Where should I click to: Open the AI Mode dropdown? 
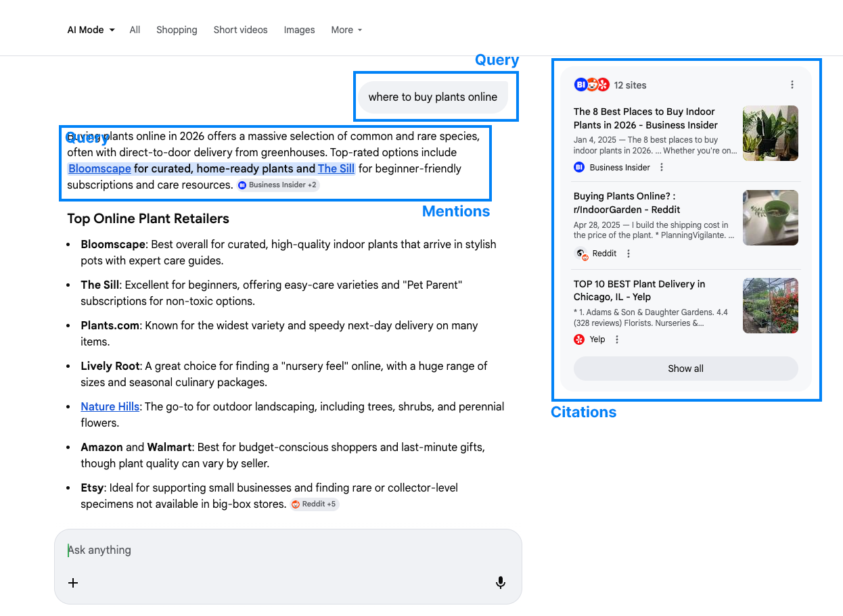90,30
